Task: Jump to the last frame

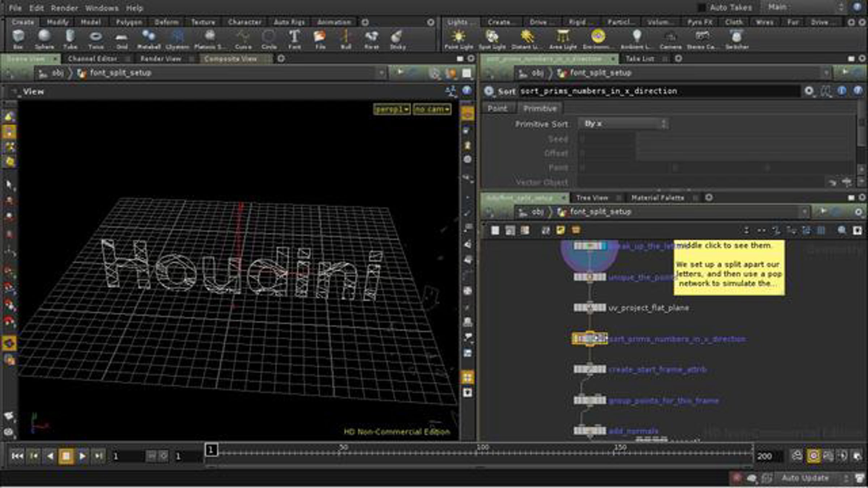Action: 98,456
